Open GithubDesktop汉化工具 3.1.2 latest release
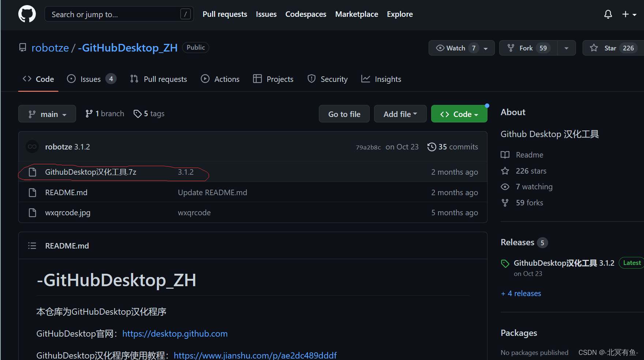 564,263
